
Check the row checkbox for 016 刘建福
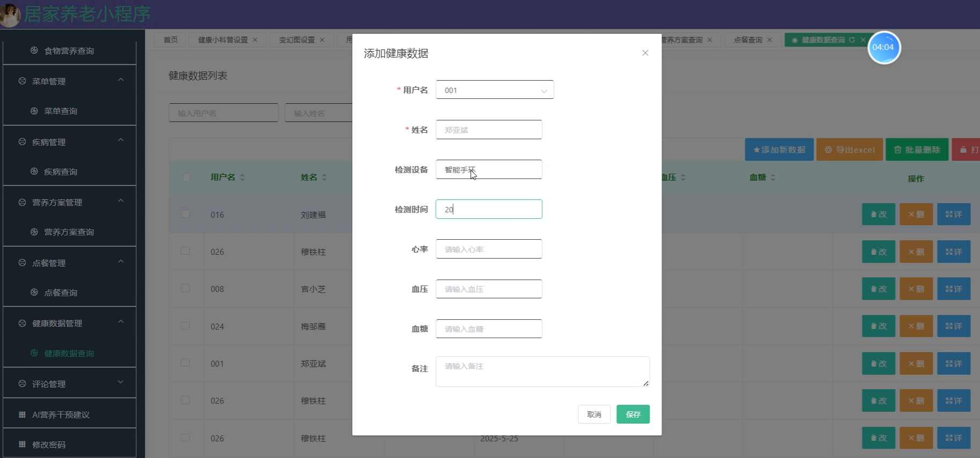(x=185, y=213)
